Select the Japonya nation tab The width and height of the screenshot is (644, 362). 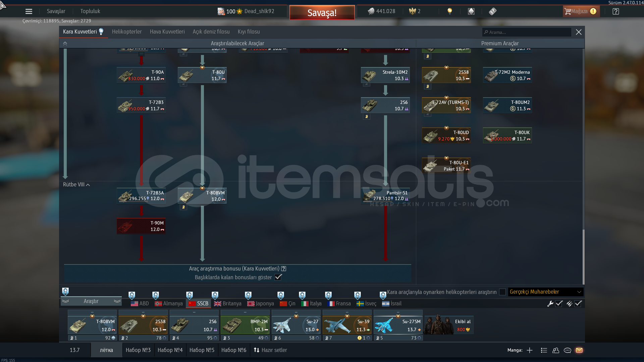tap(261, 304)
